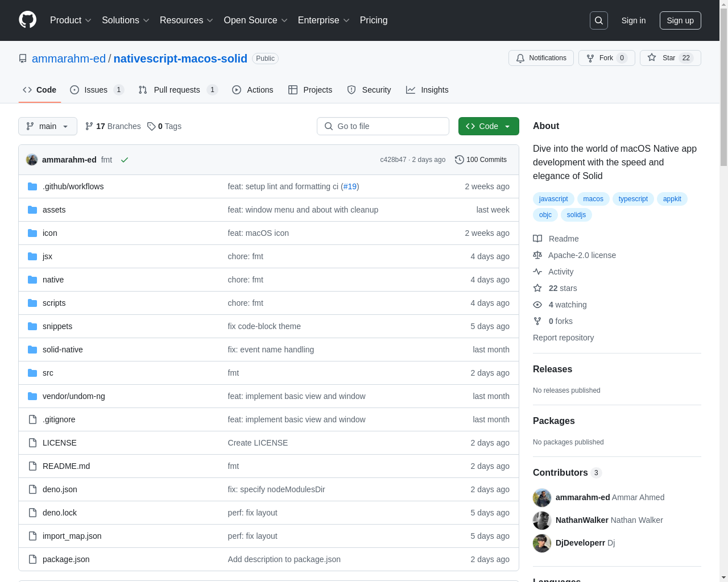Screen dimensions: 728x582
Task: Click the Go to file search field
Action: point(383,126)
